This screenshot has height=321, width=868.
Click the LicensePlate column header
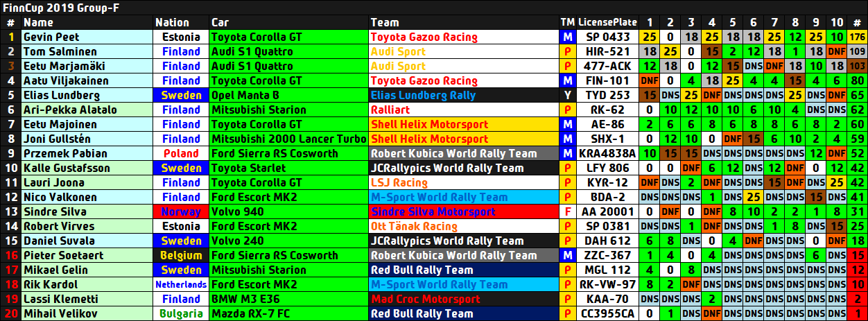click(608, 22)
